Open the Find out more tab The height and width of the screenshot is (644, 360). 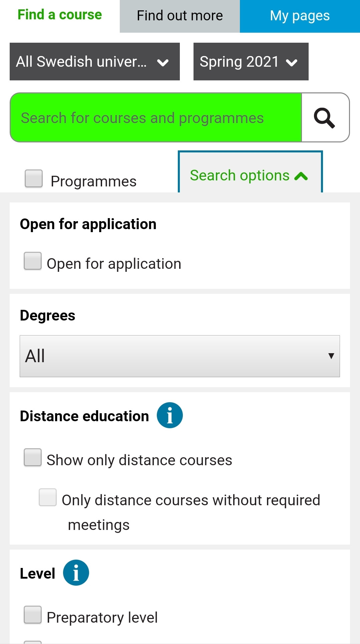point(179,16)
